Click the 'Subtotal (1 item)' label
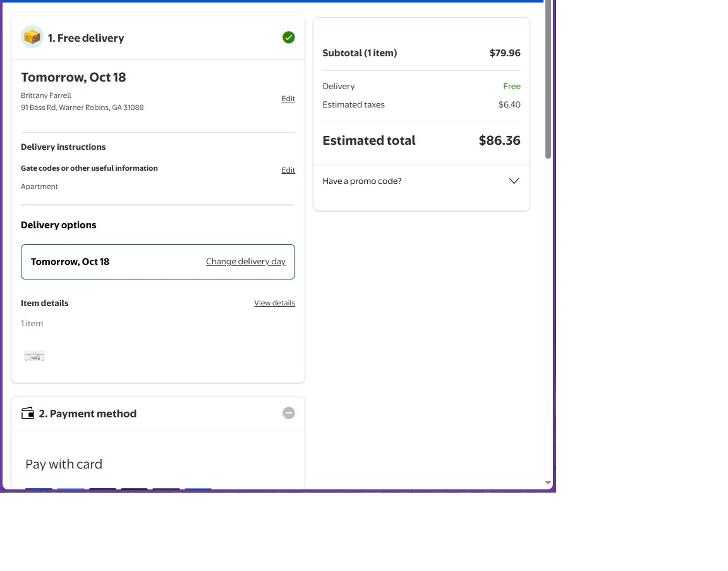Image resolution: width=728 pixels, height=571 pixels. point(360,53)
